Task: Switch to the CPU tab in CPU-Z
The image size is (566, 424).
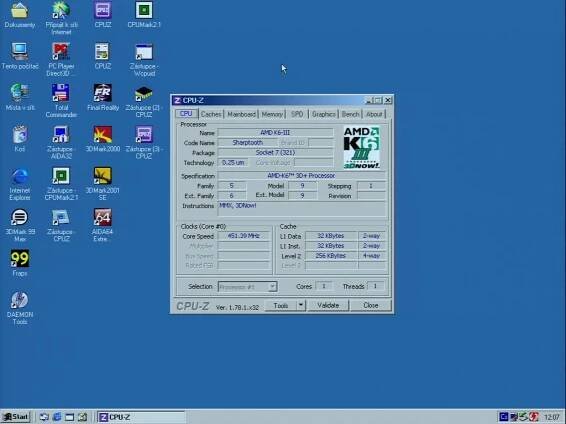Action: click(x=186, y=114)
